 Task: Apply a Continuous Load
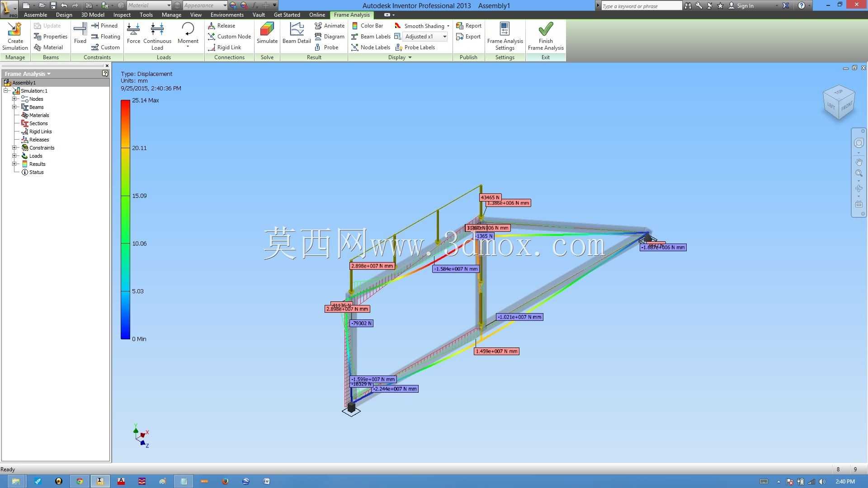[x=157, y=36]
